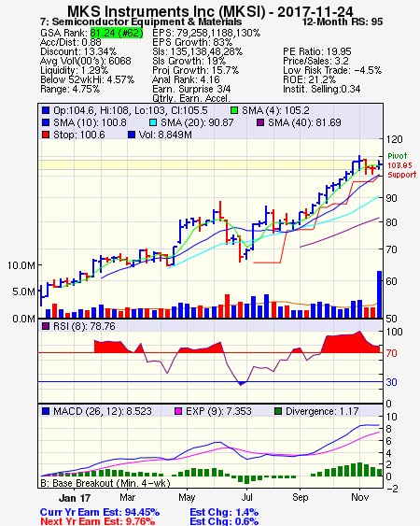This screenshot has height=526, width=420.
Task: Click the PE Ratio: 19.95 text
Action: pos(317,51)
